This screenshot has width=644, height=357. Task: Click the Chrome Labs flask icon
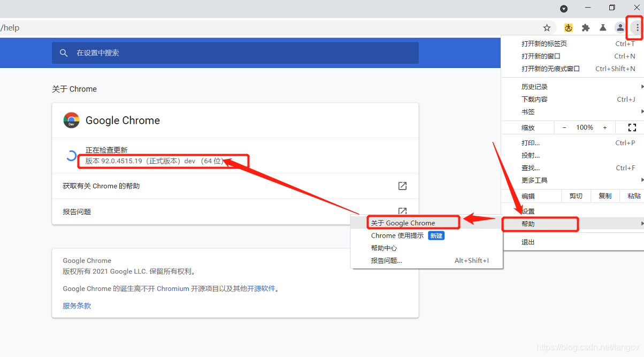(x=603, y=28)
